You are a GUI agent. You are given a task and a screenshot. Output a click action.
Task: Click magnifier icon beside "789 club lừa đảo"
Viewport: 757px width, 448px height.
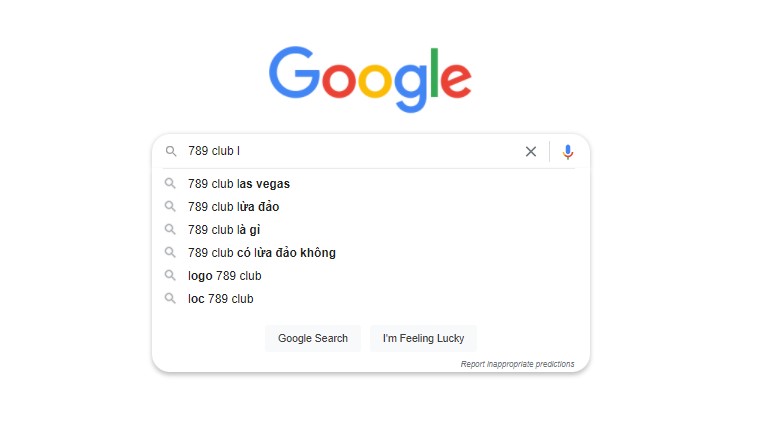pyautogui.click(x=171, y=207)
